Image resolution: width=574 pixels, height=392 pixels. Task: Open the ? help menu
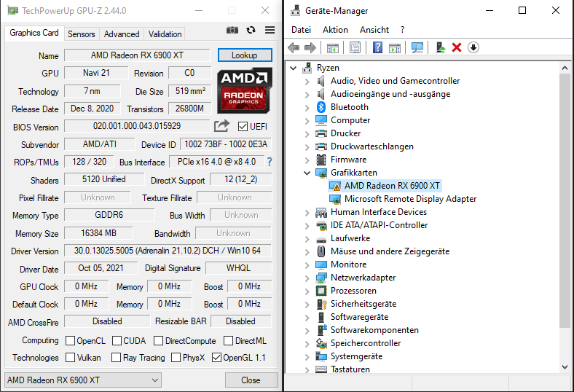pyautogui.click(x=402, y=30)
